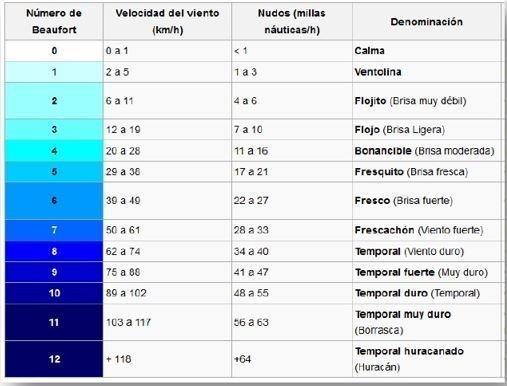Click 'Temporal (Viento duro)' denomination
Viewport: 507px width, 386px height.
pos(409,251)
